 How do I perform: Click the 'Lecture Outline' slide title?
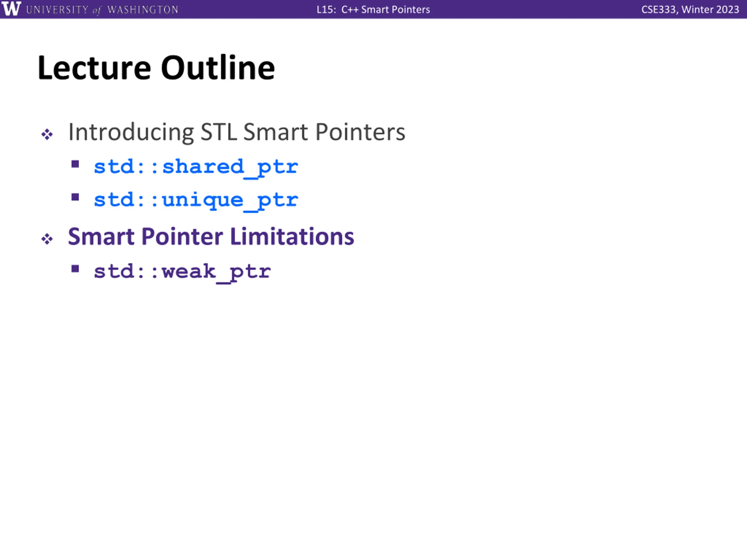pyautogui.click(x=156, y=67)
